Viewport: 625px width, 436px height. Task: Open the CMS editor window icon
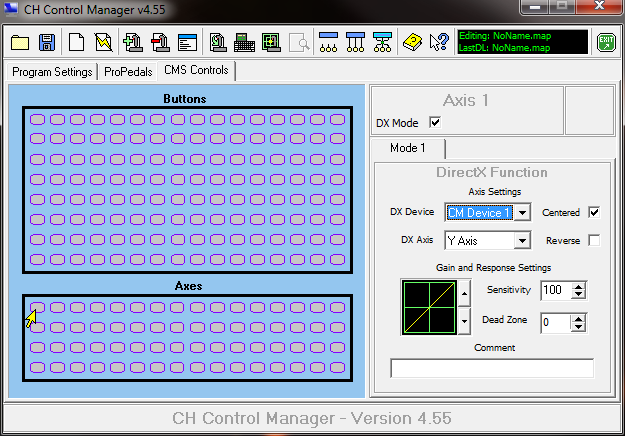pyautogui.click(x=187, y=42)
